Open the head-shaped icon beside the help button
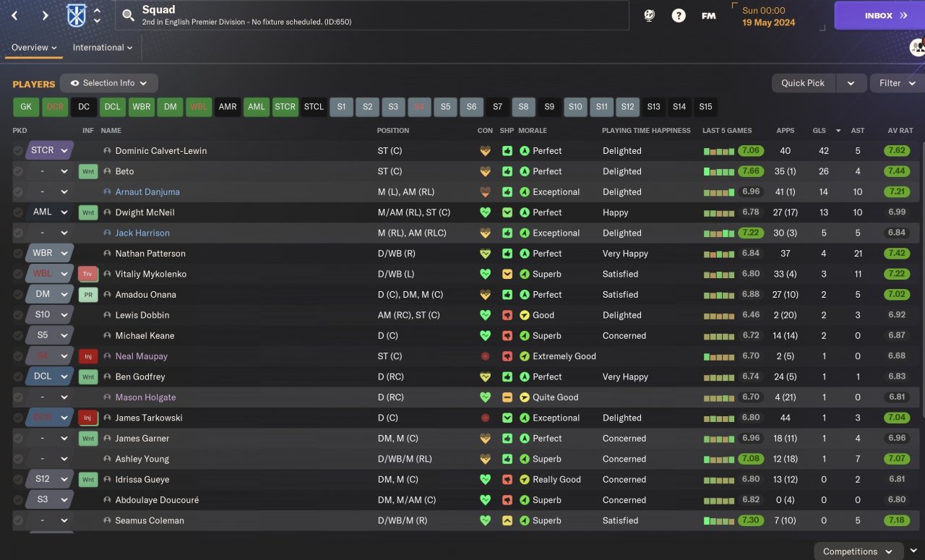 click(650, 15)
